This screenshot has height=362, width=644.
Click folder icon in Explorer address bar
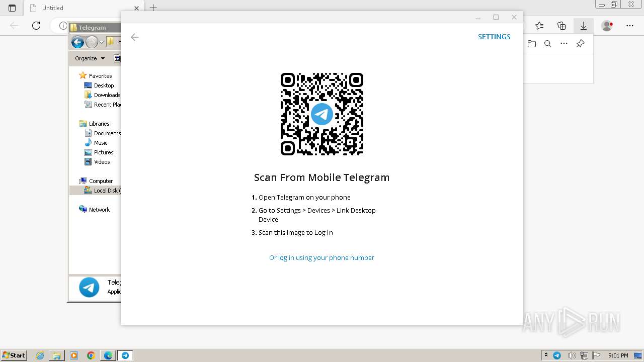[x=111, y=42]
